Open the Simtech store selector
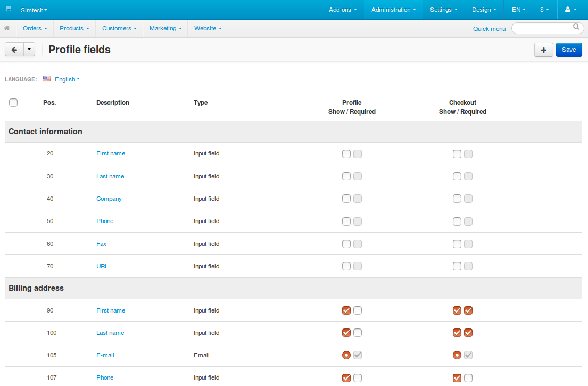This screenshot has width=588, height=386. coord(34,10)
